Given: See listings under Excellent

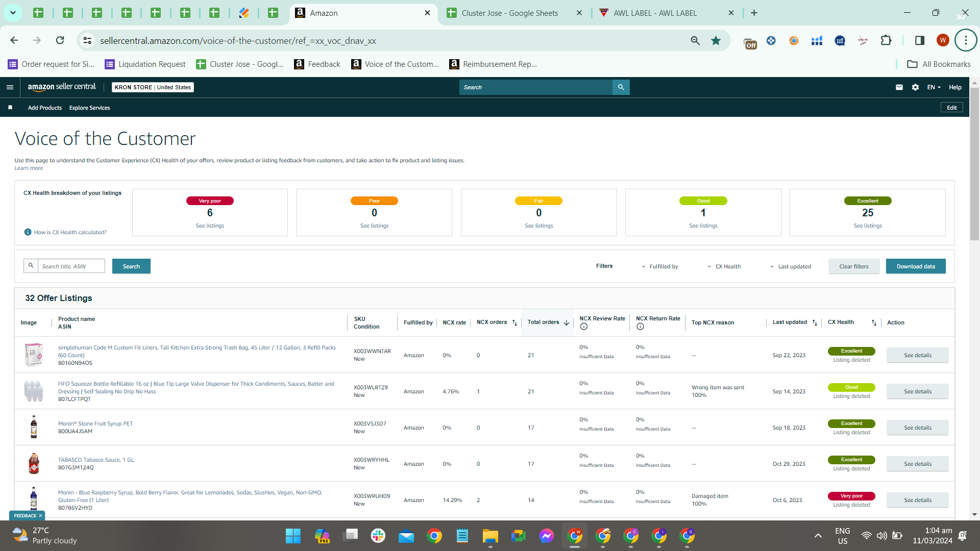Looking at the screenshot, I should click(x=868, y=226).
